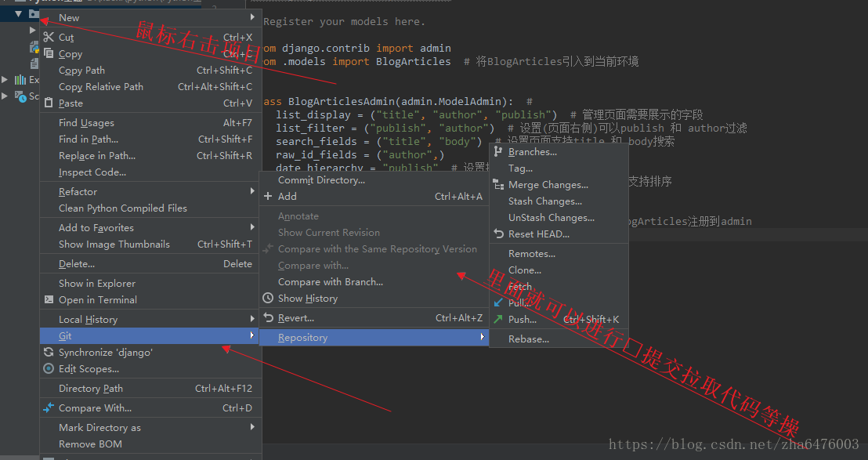Collapse the project root folder triangle
The image size is (868, 460).
[19, 13]
